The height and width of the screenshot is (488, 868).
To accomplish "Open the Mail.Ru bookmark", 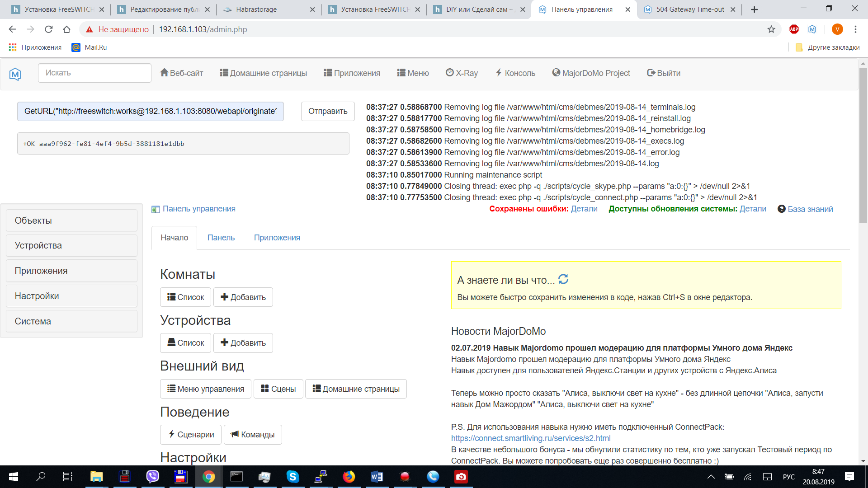I will point(89,47).
